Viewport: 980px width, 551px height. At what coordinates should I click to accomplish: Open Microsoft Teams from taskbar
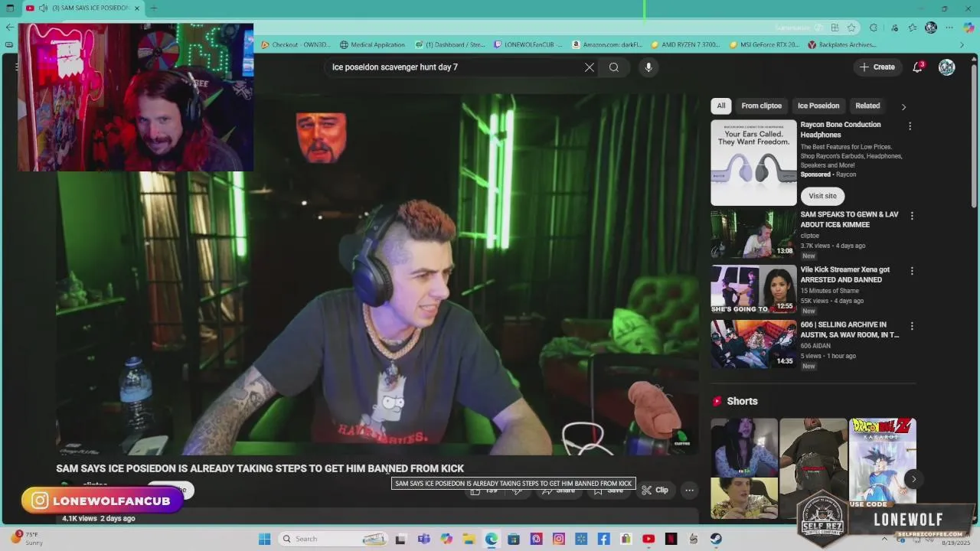tap(423, 539)
